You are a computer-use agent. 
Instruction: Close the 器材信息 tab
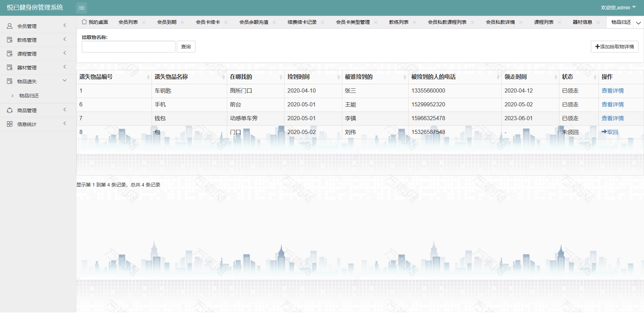[598, 22]
